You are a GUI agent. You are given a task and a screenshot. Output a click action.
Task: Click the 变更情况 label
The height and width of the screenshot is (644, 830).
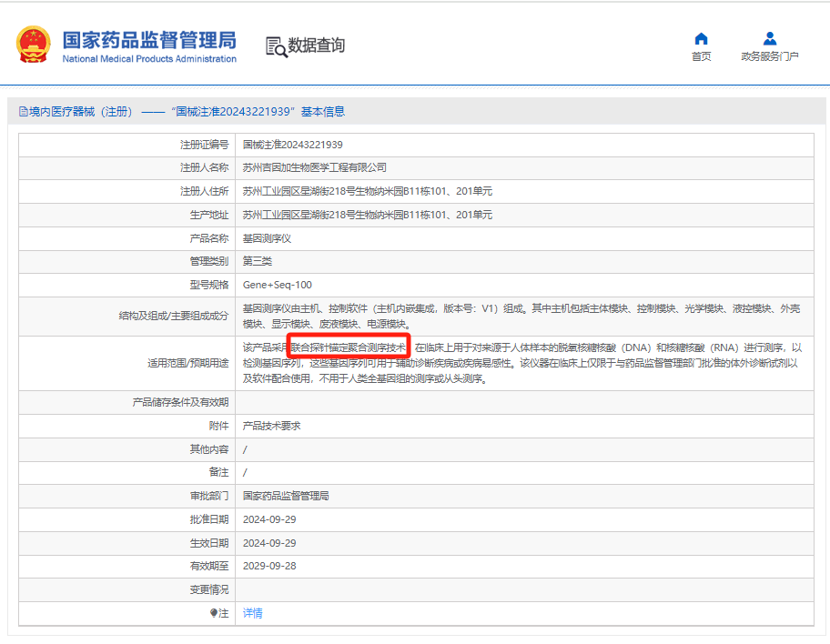[209, 589]
